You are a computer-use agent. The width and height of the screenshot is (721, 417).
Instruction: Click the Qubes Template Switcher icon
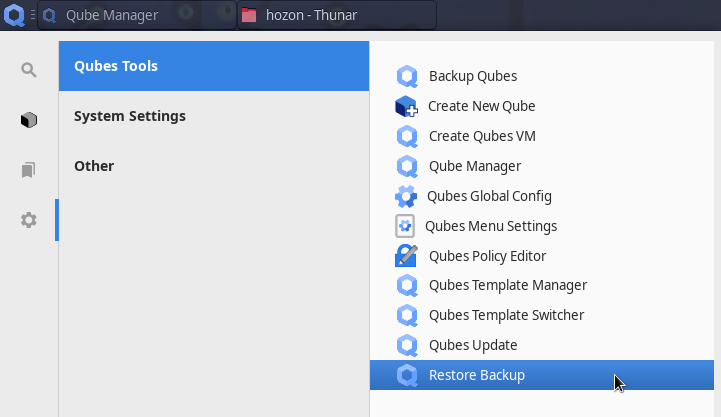(407, 315)
